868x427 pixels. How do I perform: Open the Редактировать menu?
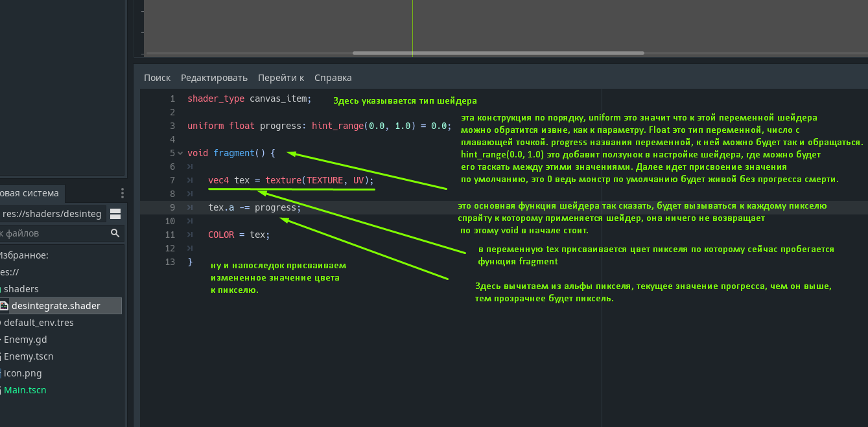click(x=214, y=78)
